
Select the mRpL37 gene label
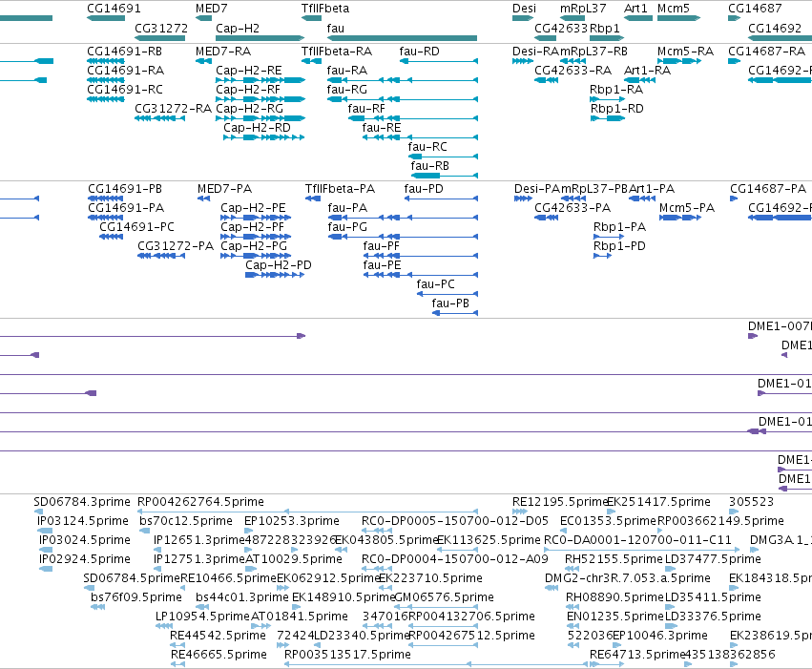click(x=583, y=9)
